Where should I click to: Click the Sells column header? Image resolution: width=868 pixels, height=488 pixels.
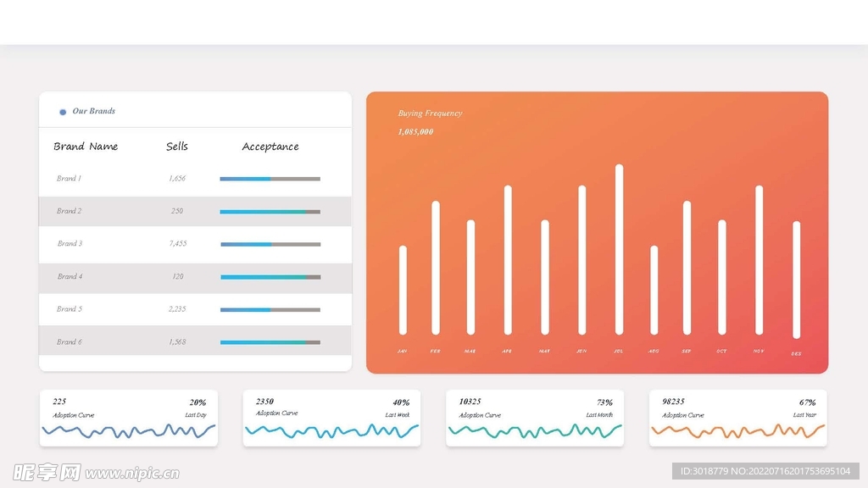click(x=177, y=147)
